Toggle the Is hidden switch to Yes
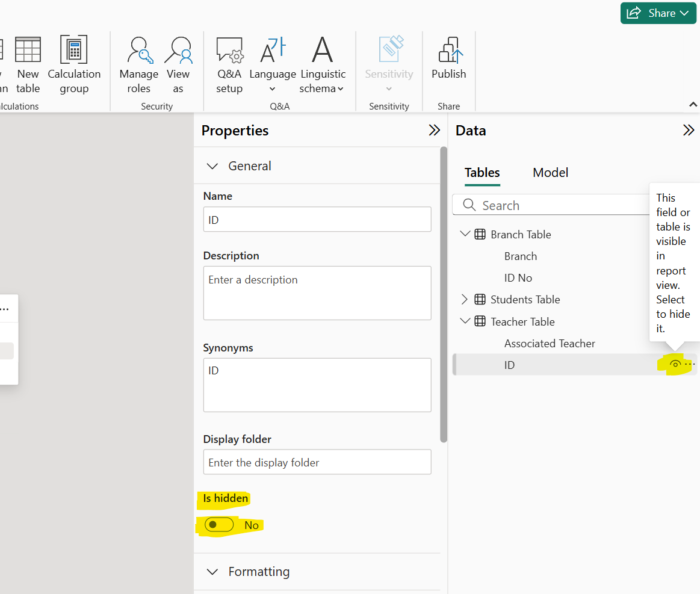The image size is (700, 594). coord(218,525)
